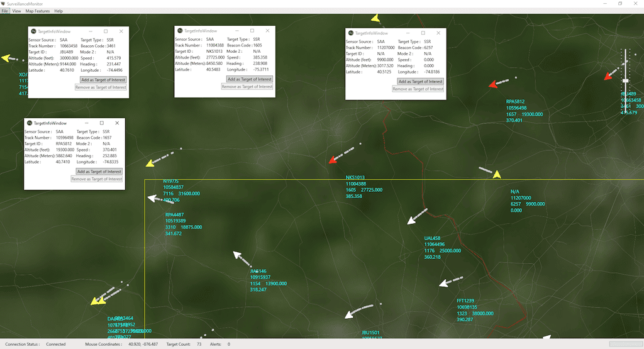The width and height of the screenshot is (644, 349).
Task: Click the vertical map zoom slider handle
Action: tap(626, 81)
